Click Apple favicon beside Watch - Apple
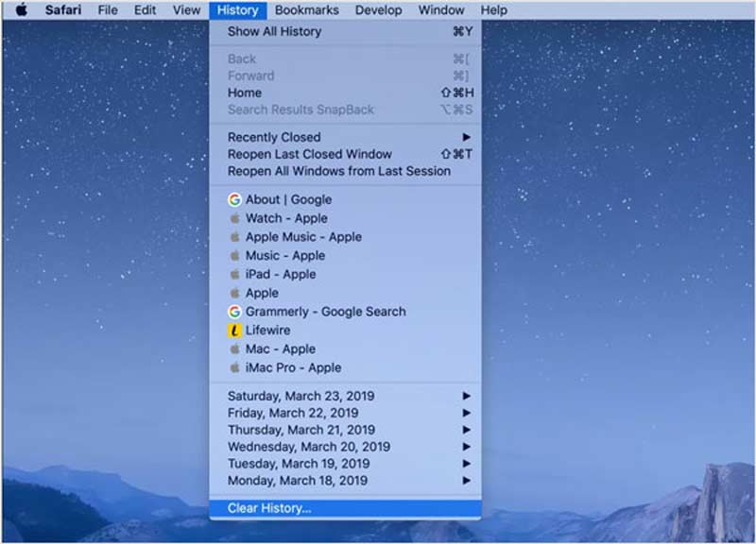The width and height of the screenshot is (756, 544). coord(234,218)
